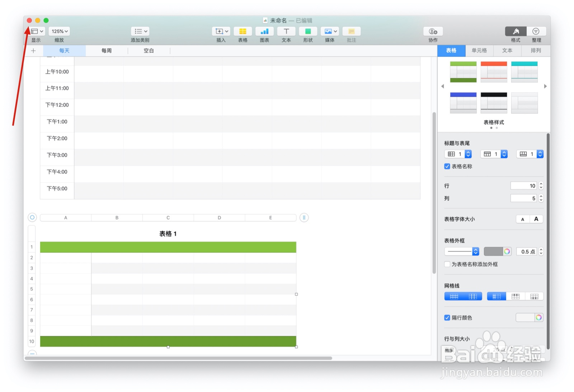Image resolution: width=574 pixels, height=392 pixels.
Task: Toggle header column gridlines button
Action: pyautogui.click(x=497, y=296)
